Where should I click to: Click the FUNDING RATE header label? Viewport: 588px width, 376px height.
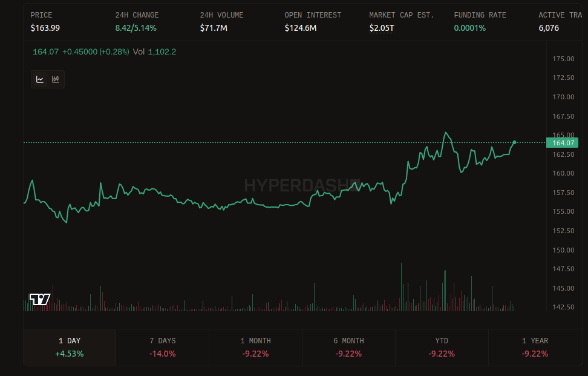480,15
